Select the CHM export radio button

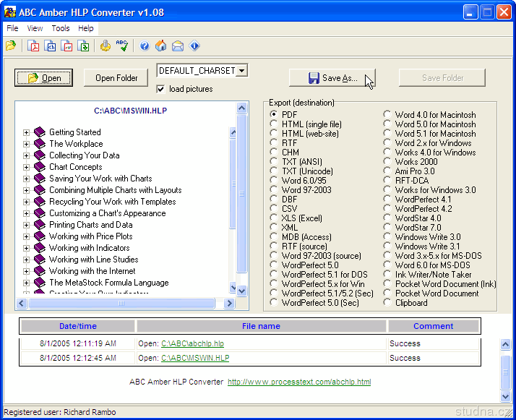(x=274, y=153)
